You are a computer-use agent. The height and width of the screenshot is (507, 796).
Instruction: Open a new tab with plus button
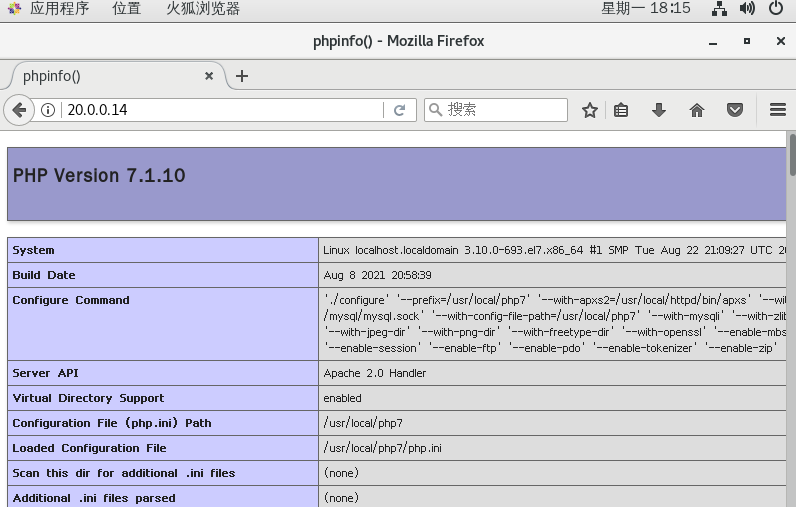tap(242, 76)
